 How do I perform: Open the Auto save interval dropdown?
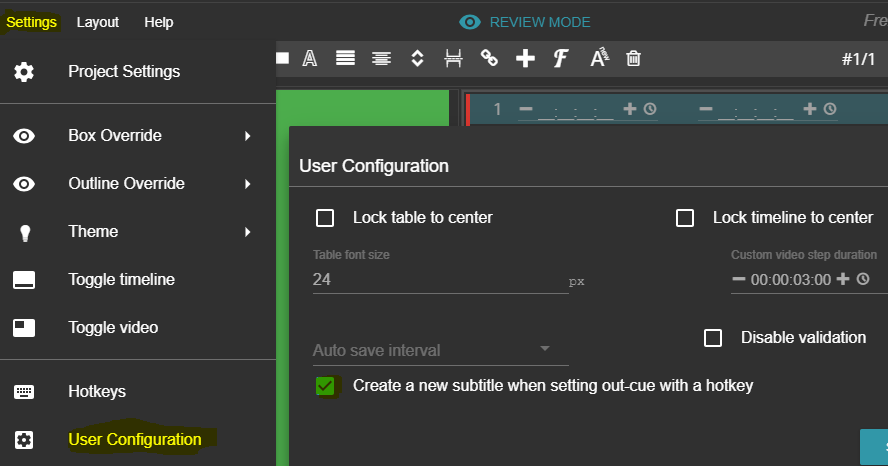[440, 350]
